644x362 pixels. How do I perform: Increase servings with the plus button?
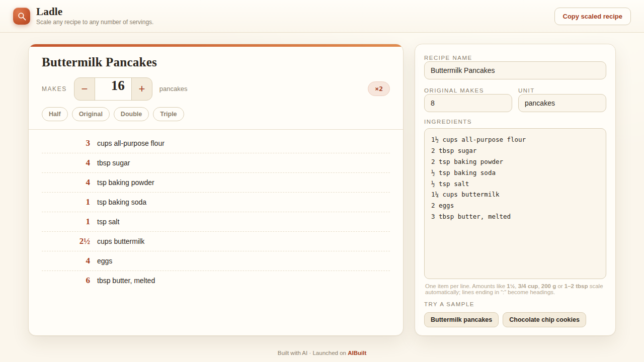(142, 89)
